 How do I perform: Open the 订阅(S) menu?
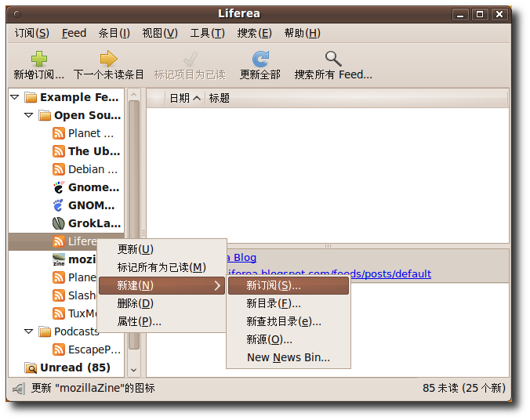(x=32, y=33)
